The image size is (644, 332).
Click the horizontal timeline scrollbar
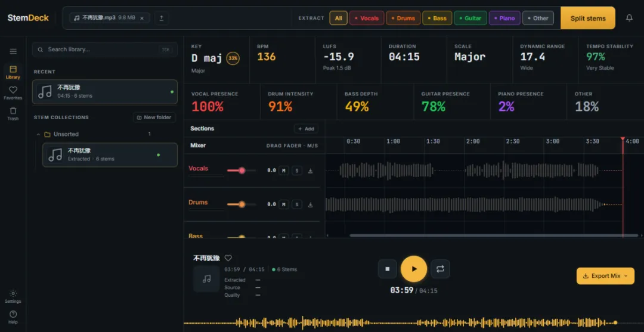tap(494, 235)
